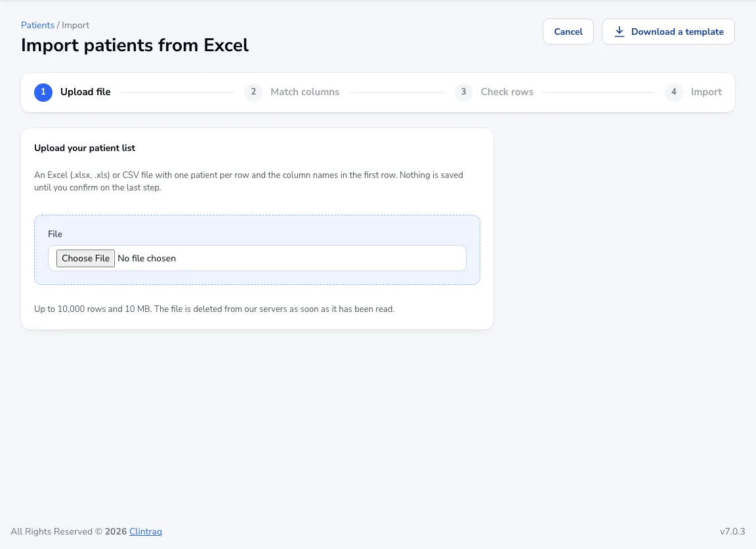Click the download arrow icon
This screenshot has width=756, height=549.
point(619,32)
